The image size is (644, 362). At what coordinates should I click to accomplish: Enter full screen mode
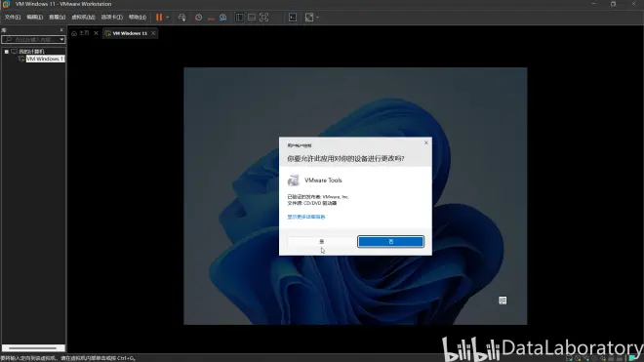pos(263,18)
